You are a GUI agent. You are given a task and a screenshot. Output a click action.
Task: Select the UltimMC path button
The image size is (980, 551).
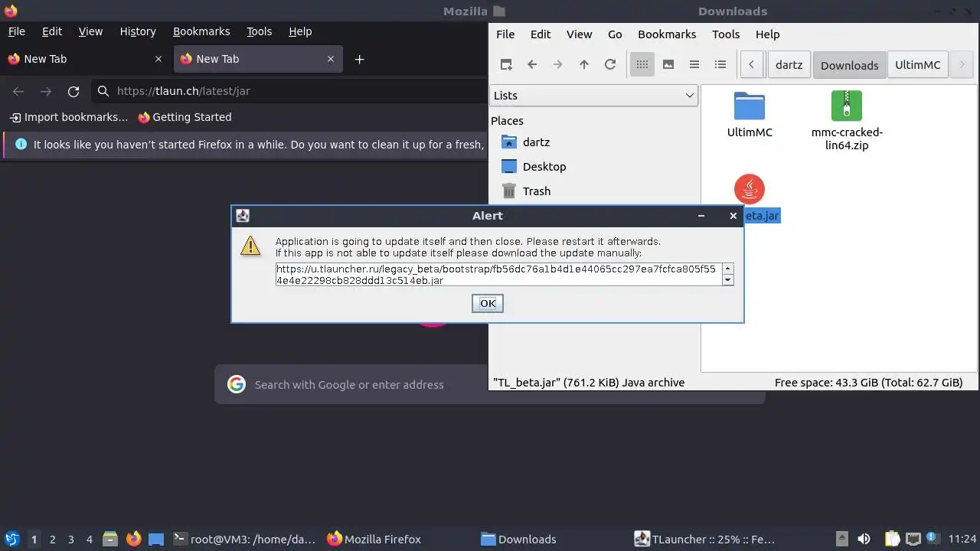coord(918,65)
